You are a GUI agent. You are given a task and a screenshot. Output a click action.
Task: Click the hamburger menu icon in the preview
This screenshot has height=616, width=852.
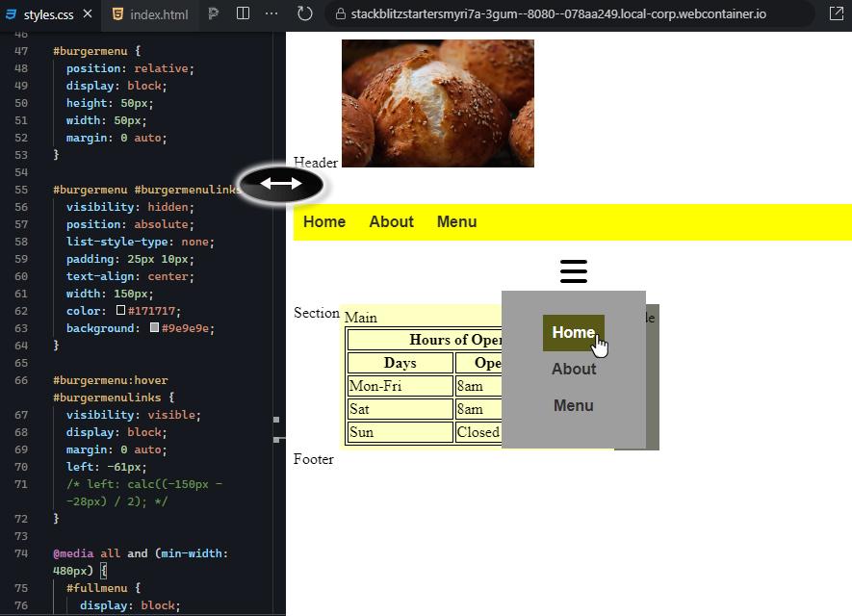coord(573,271)
